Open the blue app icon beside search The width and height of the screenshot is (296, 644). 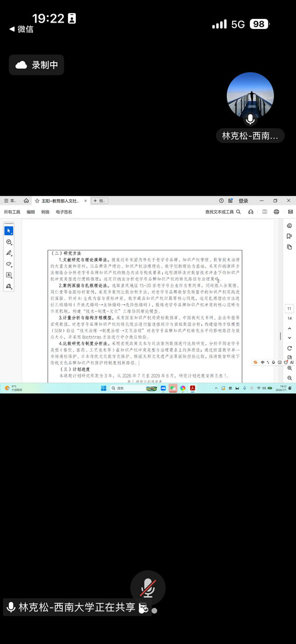point(163,388)
